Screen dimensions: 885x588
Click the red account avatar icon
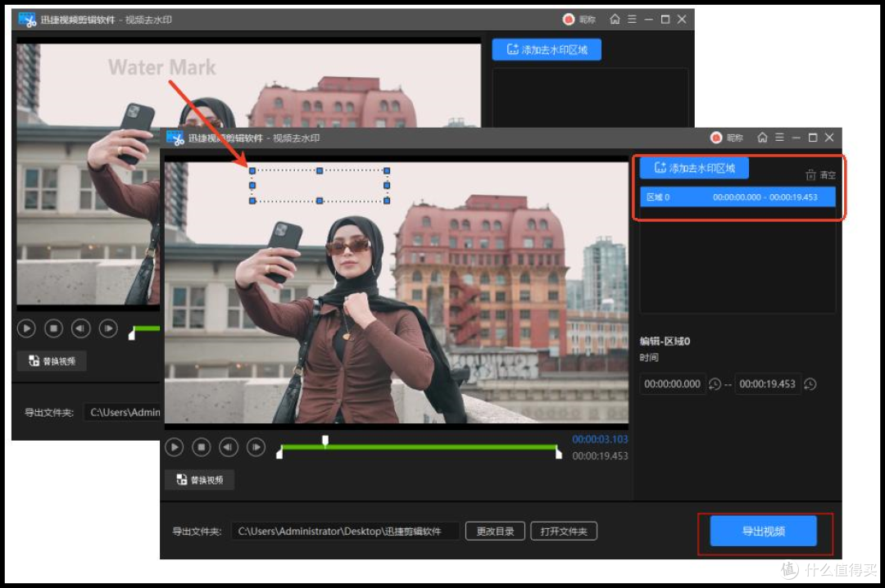point(716,137)
